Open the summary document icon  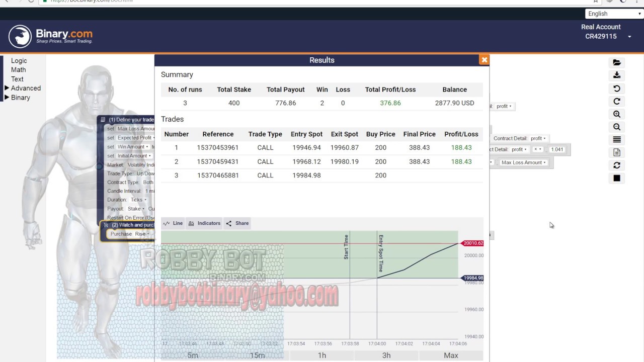[617, 152]
